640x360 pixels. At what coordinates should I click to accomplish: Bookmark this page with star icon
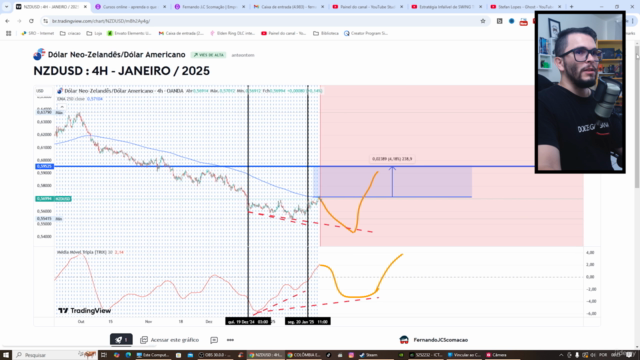(483, 21)
